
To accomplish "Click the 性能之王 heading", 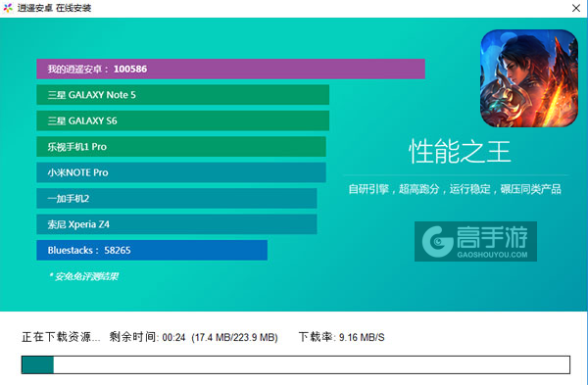I will point(460,152).
